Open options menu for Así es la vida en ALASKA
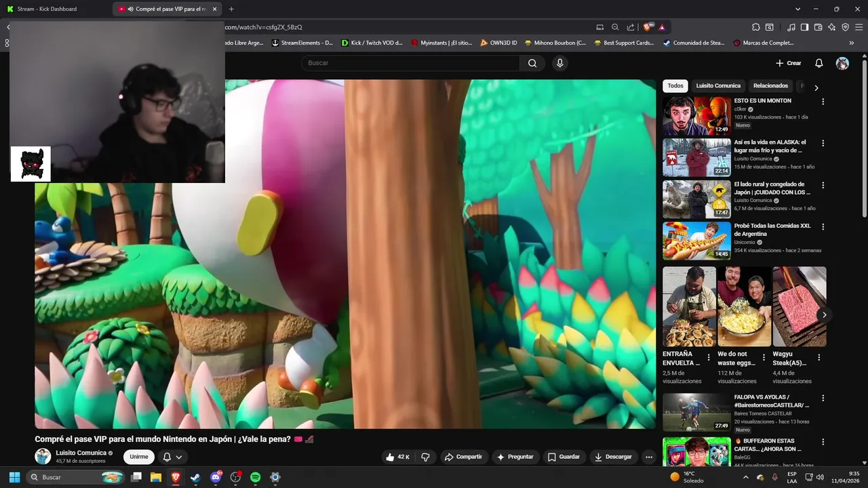Screen dimensions: 868x488 [x=823, y=144]
